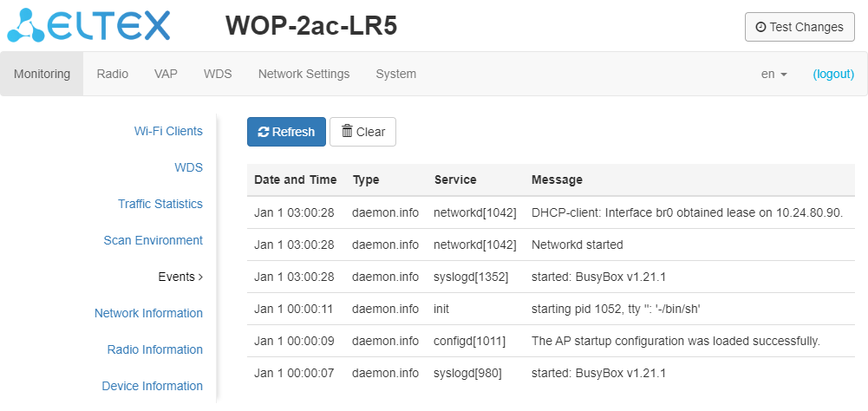The image size is (868, 411).
Task: Open the Network Information page
Action: coord(148,313)
